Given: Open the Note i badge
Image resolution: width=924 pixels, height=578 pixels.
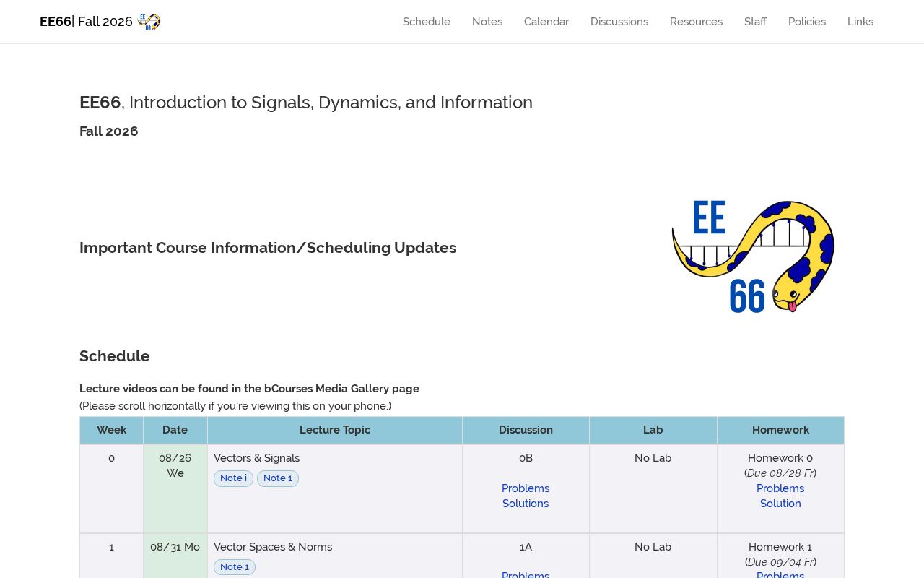Looking at the screenshot, I should tap(233, 478).
